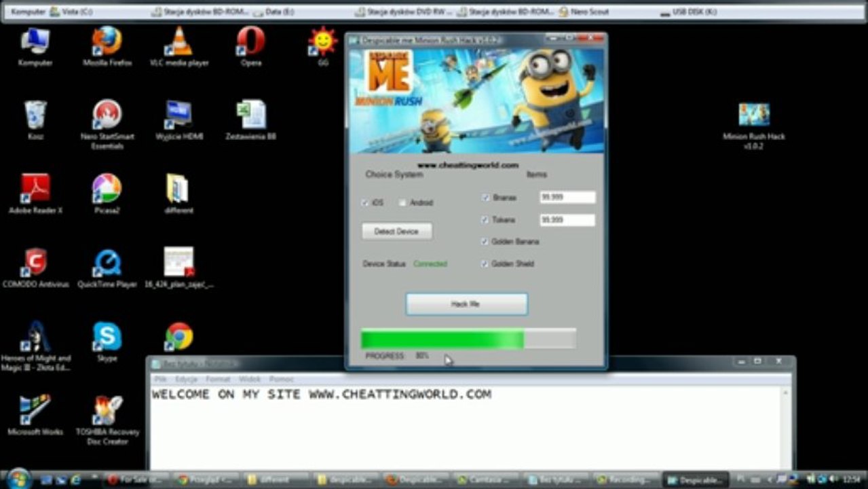Viewport: 868px width, 489px height.
Task: Open the Minion Rush Hack v1.0.2 desktop icon
Action: pos(753,126)
